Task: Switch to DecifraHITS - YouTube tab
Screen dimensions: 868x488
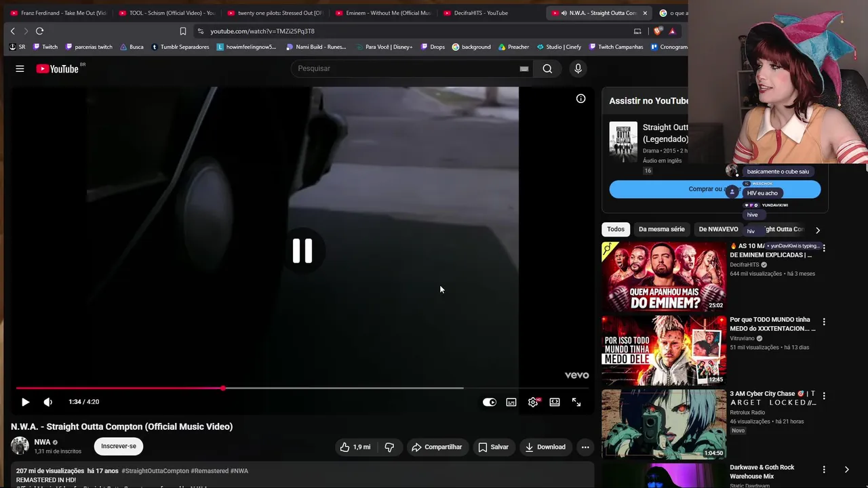Action: point(491,13)
